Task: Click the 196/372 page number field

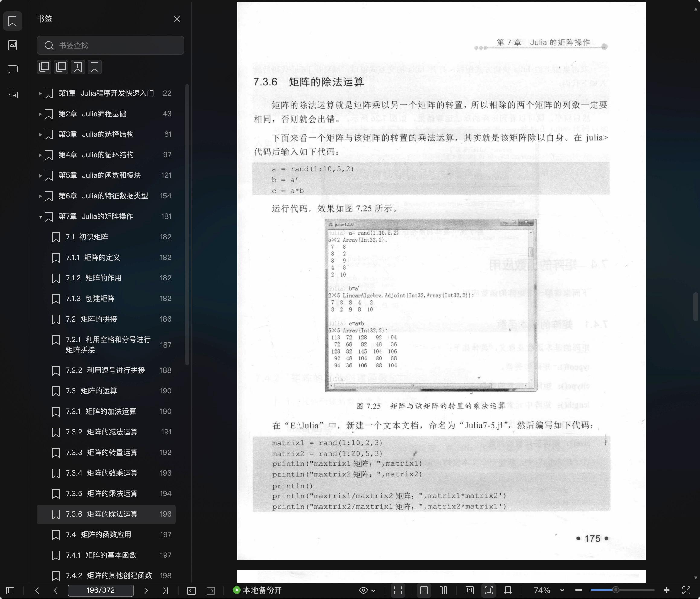Action: tap(101, 590)
